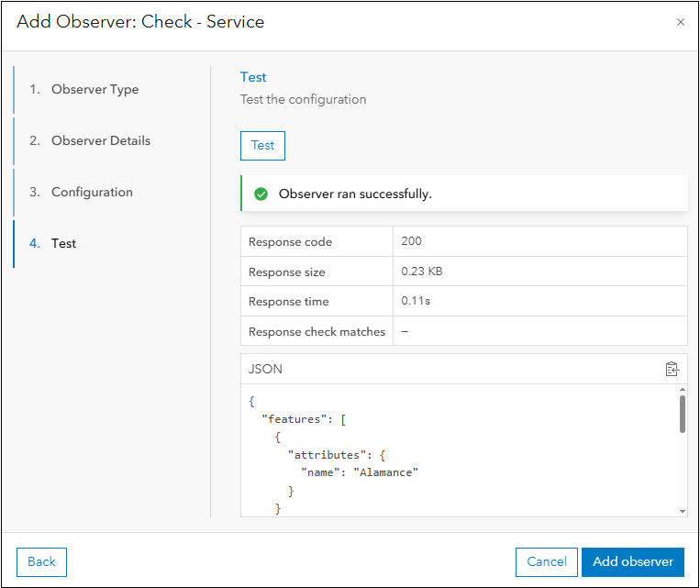Click Add observer to finish
Screen dimensions: 700x588
coord(632,562)
